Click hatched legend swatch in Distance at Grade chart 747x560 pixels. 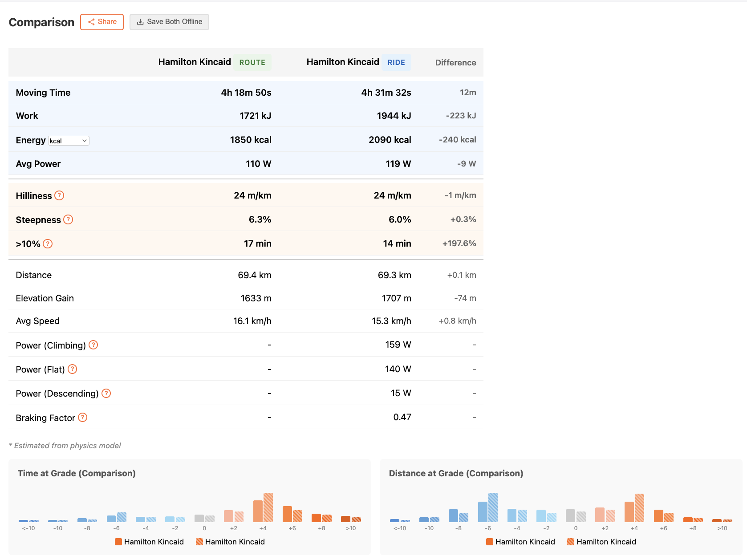coord(570,542)
